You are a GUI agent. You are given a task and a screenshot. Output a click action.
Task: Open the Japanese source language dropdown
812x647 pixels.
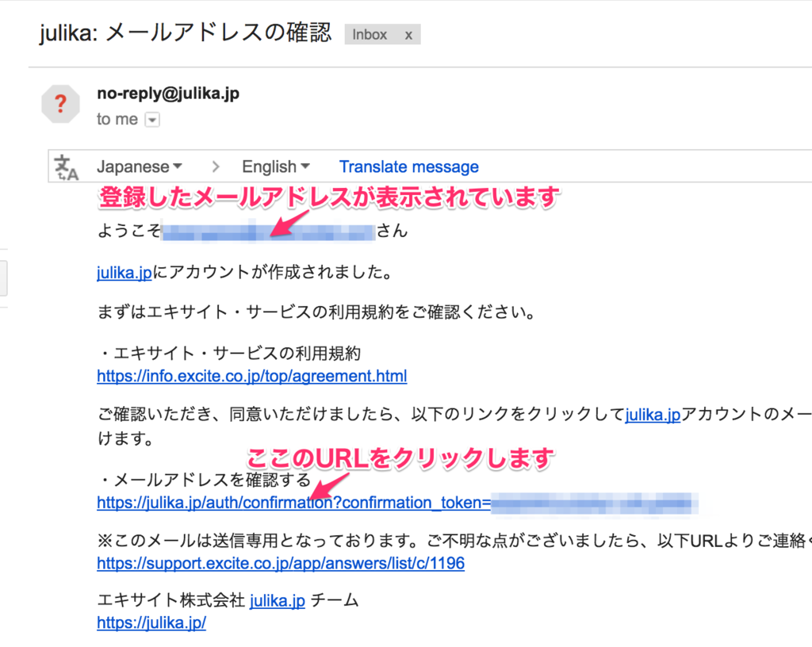pos(140,167)
